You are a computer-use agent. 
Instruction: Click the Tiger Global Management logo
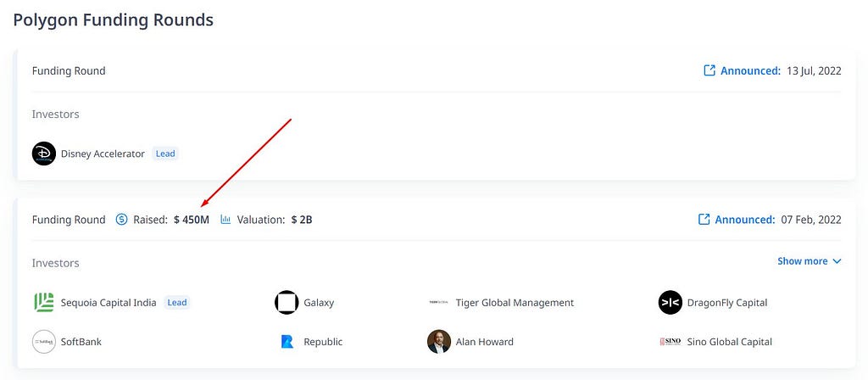438,303
